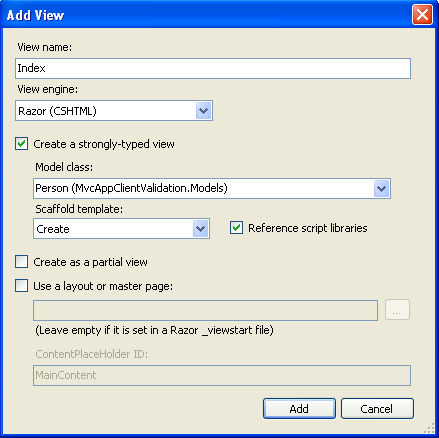Image resolution: width=439 pixels, height=438 pixels.
Task: Click the resize grip at dialog corner
Action: [430, 428]
